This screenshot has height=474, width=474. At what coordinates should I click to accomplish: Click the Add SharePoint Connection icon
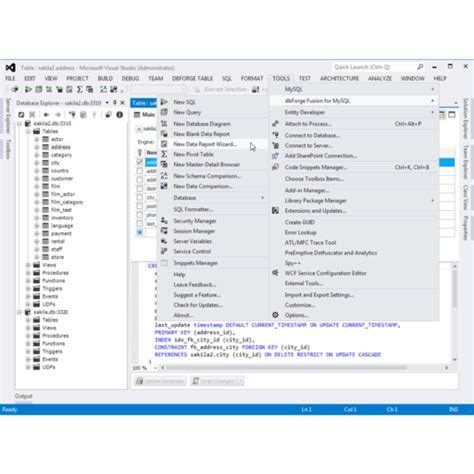click(x=275, y=156)
